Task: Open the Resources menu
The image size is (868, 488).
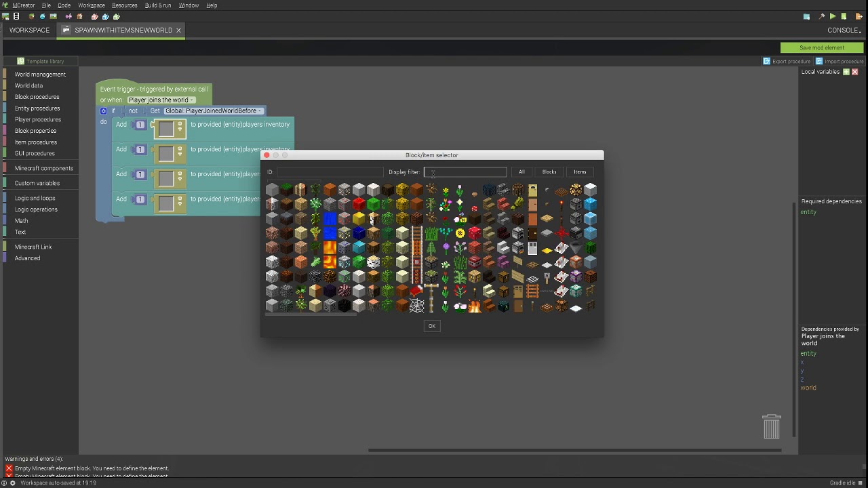Action: pos(125,5)
